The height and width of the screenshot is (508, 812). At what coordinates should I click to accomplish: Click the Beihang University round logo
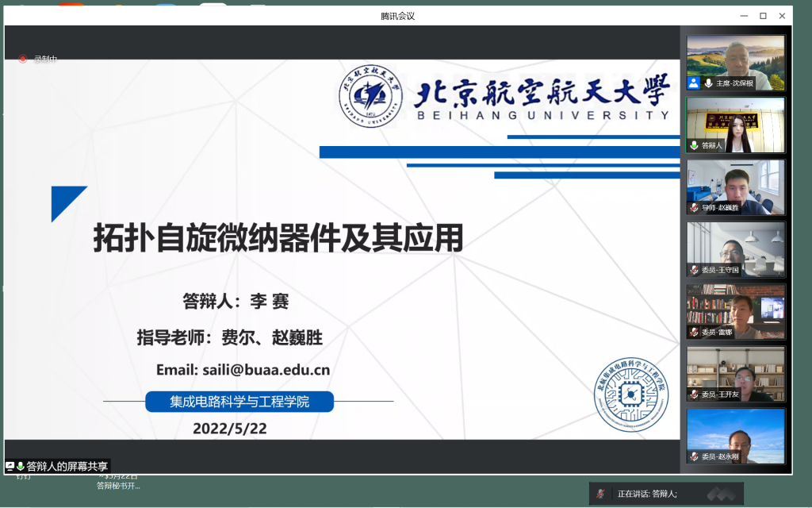(x=371, y=97)
